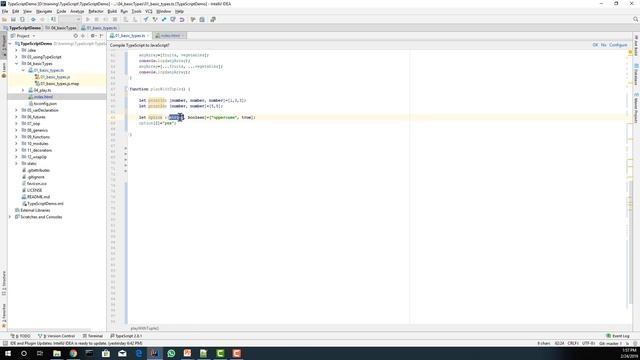Open the Project view dropdown

(x=23, y=36)
